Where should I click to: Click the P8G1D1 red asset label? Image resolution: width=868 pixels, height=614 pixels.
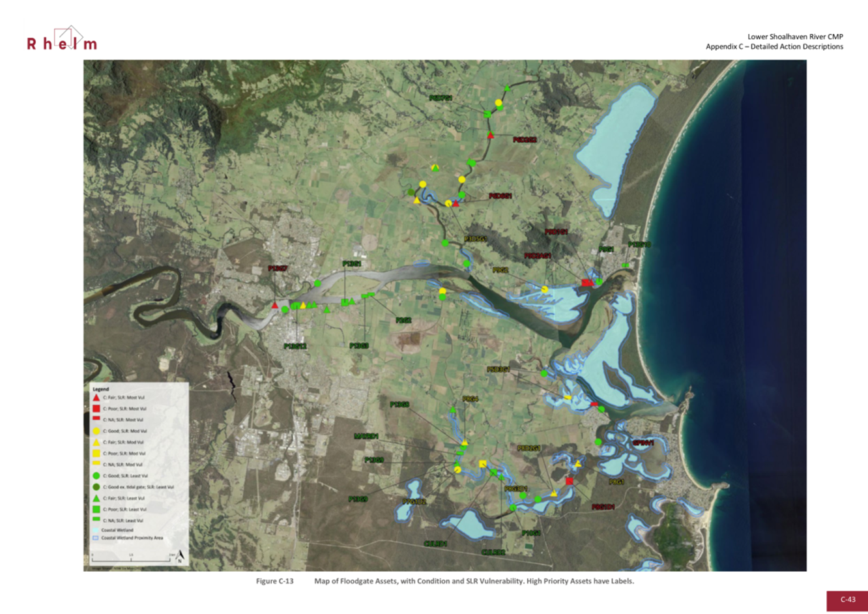[603, 506]
